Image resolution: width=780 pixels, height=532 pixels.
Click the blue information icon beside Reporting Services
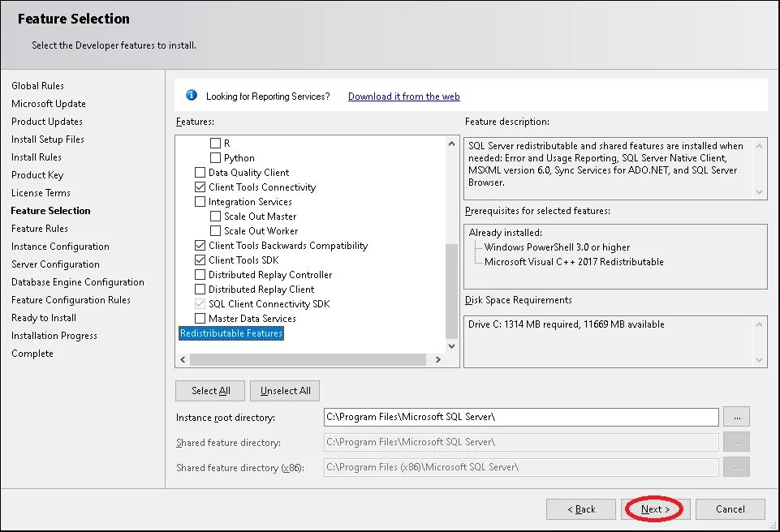click(x=192, y=95)
